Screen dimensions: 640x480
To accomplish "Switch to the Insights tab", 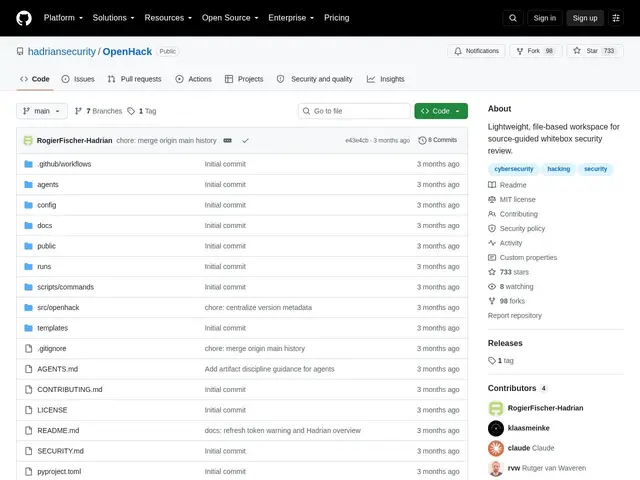I will [385, 79].
